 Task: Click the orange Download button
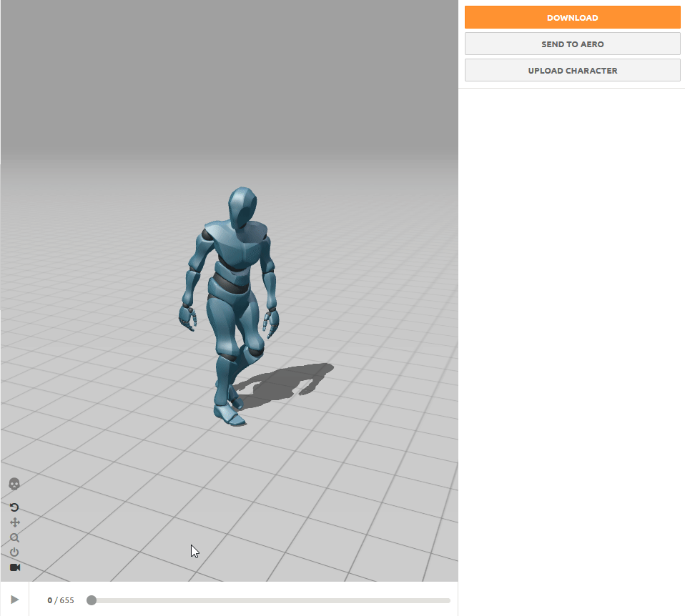point(571,17)
